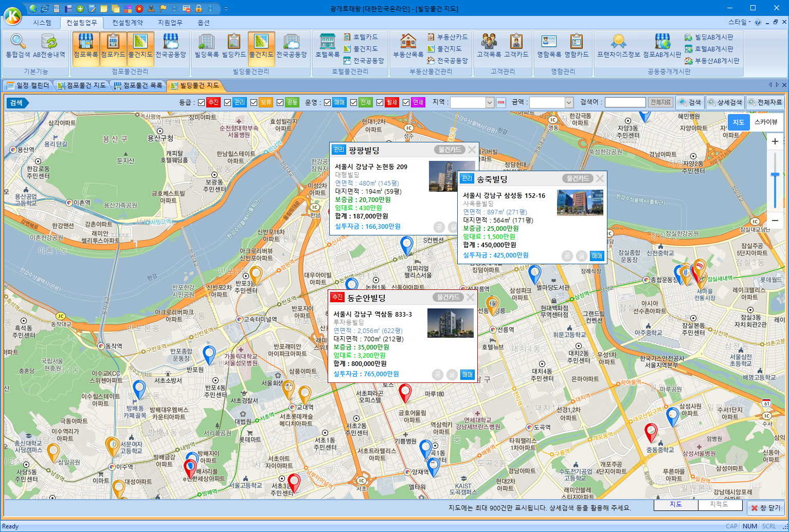The height and width of the screenshot is (532, 789).
Task: Toggle the 추진 grade checkbox
Action: 202,102
